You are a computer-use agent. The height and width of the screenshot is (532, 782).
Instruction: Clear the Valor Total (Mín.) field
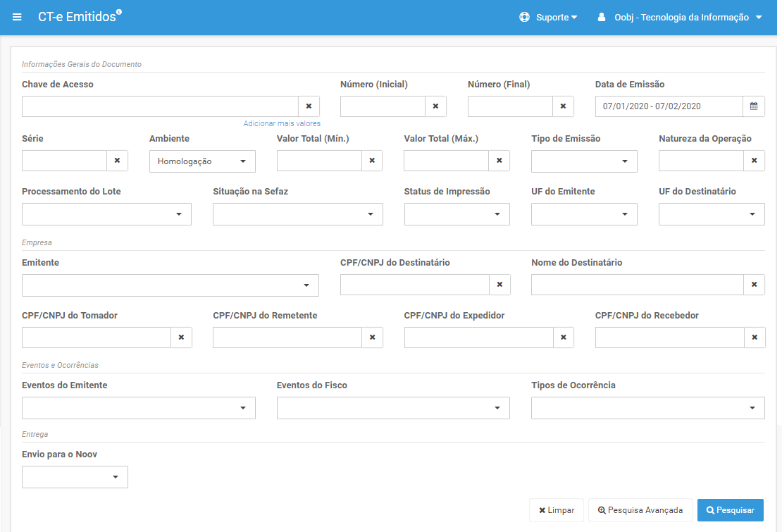tap(372, 161)
